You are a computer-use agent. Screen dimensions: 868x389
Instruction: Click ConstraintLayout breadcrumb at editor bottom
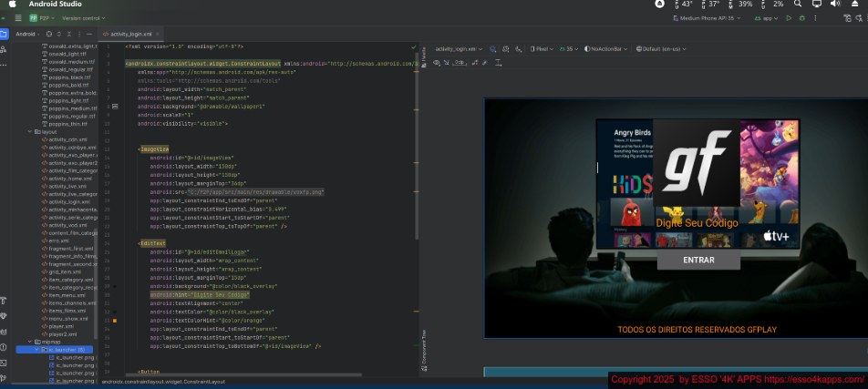tap(163, 382)
